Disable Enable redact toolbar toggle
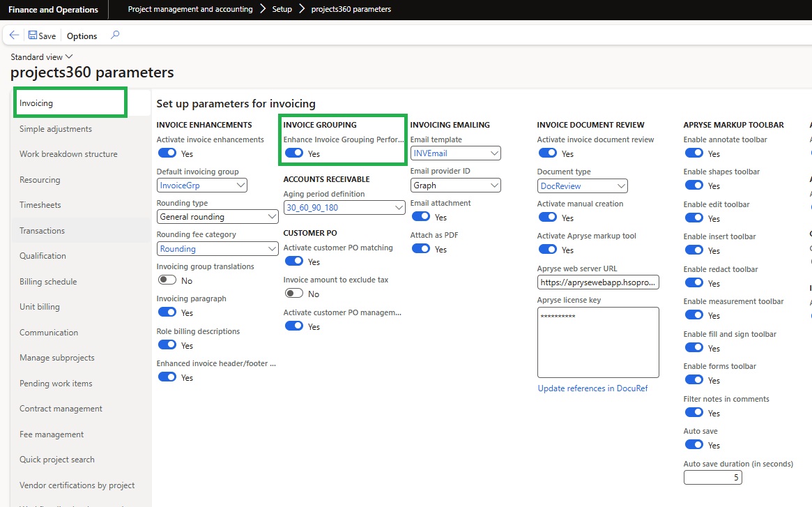The image size is (812, 507). (694, 283)
